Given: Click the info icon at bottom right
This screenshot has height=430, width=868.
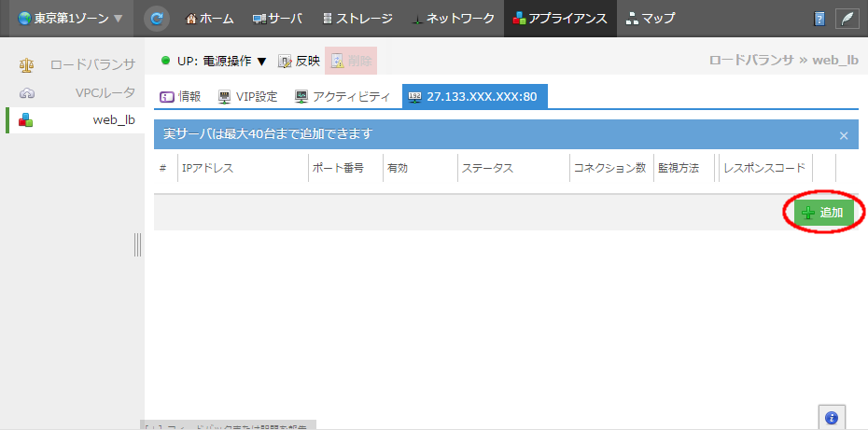Looking at the screenshot, I should click(831, 418).
